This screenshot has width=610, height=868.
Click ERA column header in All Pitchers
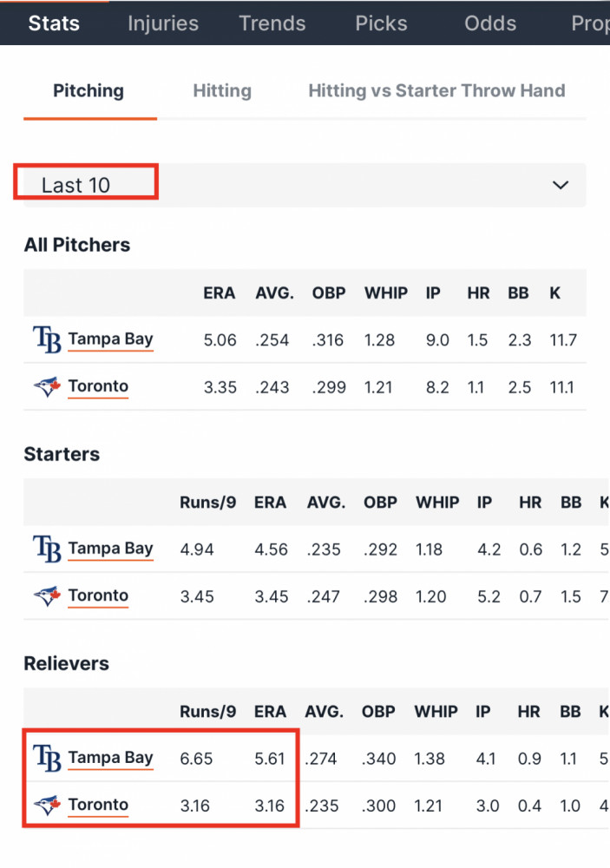219,293
